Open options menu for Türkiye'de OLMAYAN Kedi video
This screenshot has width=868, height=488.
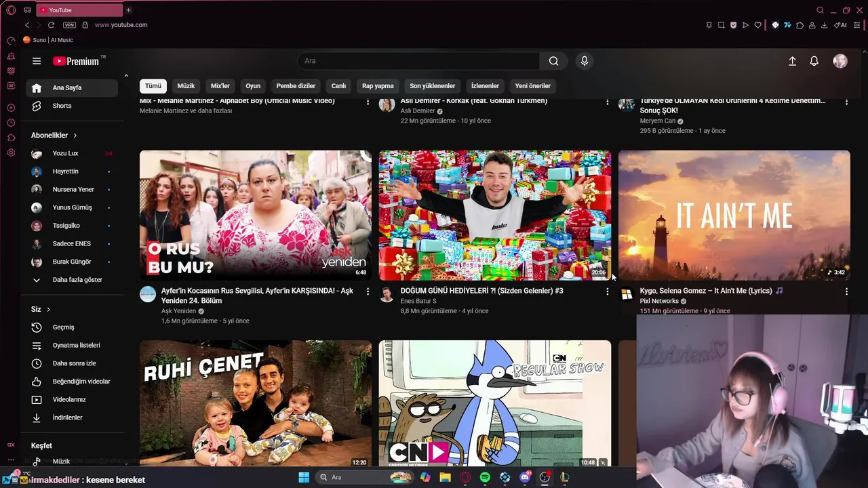(846, 102)
